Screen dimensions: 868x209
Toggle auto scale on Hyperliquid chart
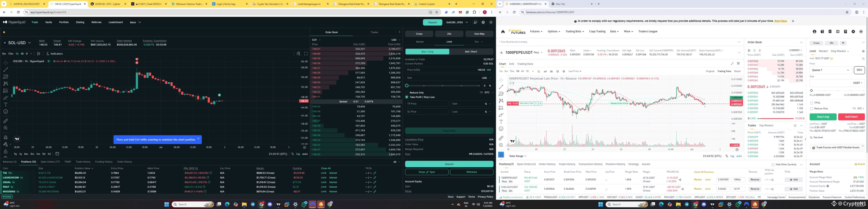(305, 154)
